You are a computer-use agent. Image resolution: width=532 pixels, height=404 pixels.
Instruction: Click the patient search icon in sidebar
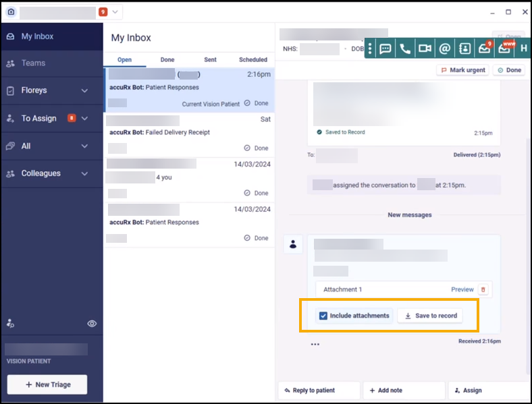[10, 324]
